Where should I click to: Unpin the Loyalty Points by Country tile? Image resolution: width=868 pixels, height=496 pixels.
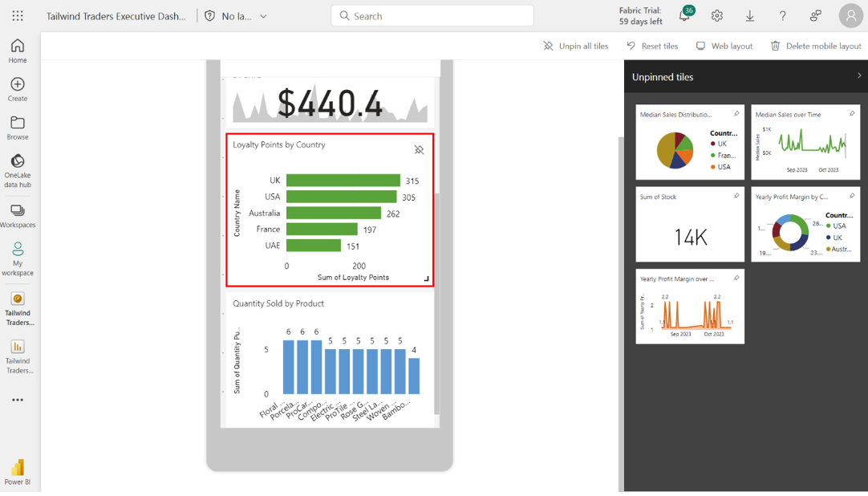coord(419,150)
